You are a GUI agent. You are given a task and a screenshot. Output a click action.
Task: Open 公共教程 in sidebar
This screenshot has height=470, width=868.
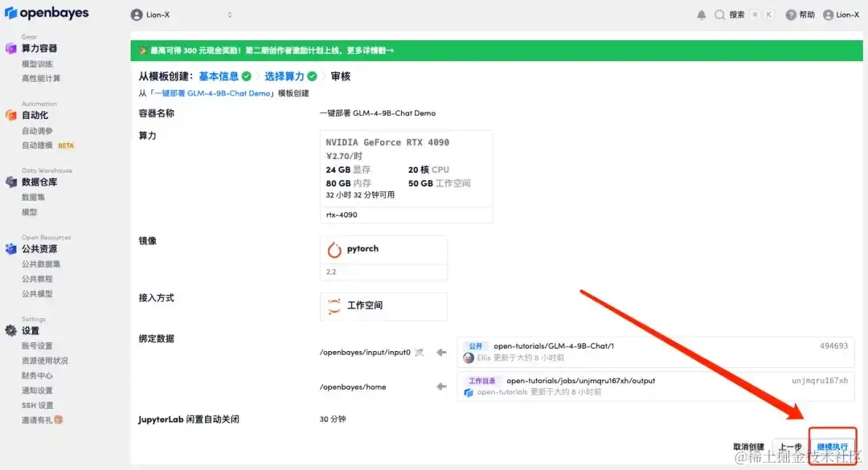(37, 279)
